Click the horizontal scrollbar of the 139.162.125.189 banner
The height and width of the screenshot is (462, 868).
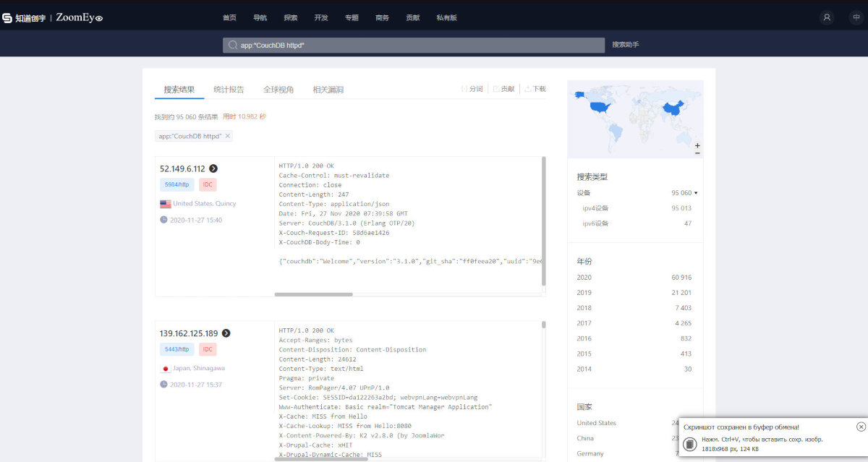point(321,458)
